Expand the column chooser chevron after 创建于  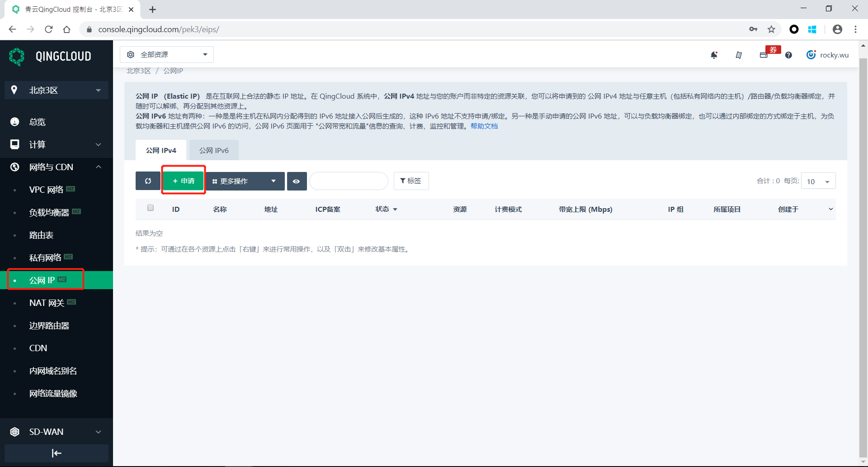pyautogui.click(x=830, y=209)
